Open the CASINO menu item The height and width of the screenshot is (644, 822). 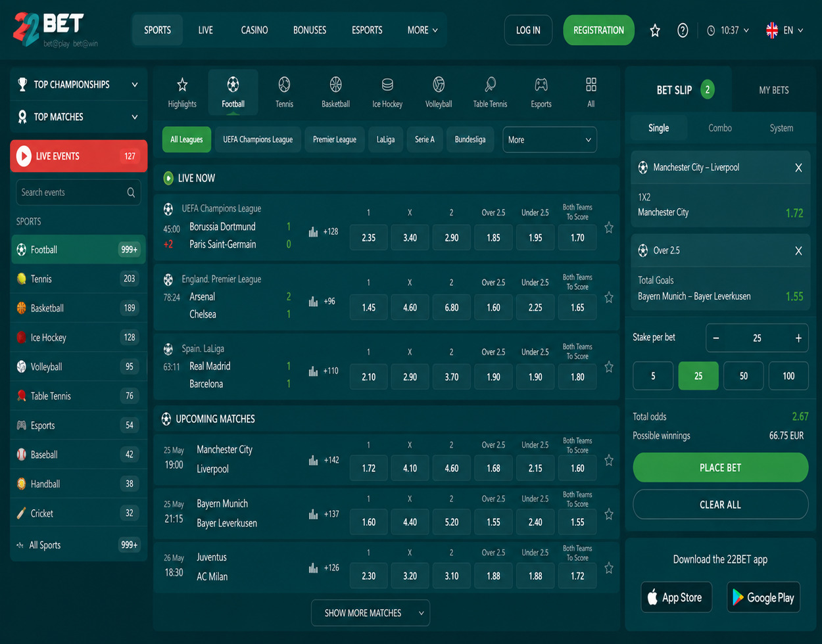coord(254,30)
